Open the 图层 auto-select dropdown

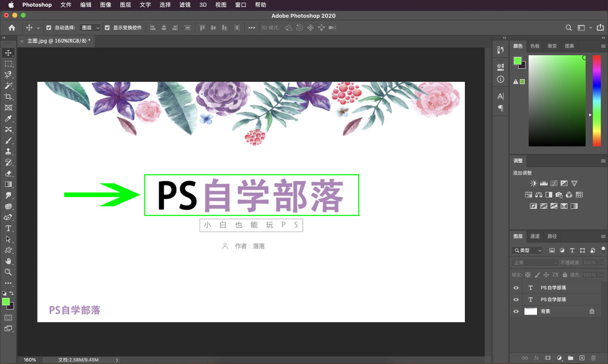90,27
